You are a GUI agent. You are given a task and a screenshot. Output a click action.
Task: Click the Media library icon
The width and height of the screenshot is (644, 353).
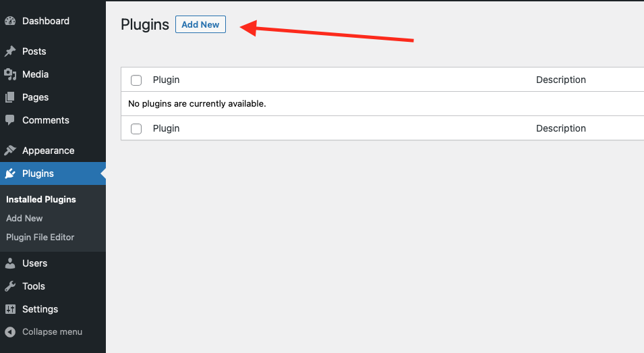pyautogui.click(x=10, y=74)
